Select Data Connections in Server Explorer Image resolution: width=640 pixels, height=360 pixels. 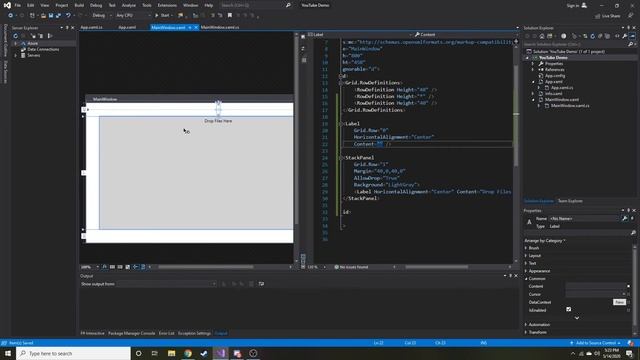pos(43,49)
